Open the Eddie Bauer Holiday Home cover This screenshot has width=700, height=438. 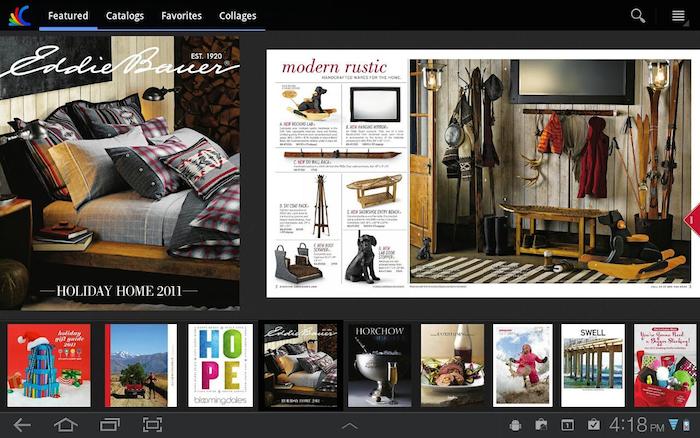[120, 173]
